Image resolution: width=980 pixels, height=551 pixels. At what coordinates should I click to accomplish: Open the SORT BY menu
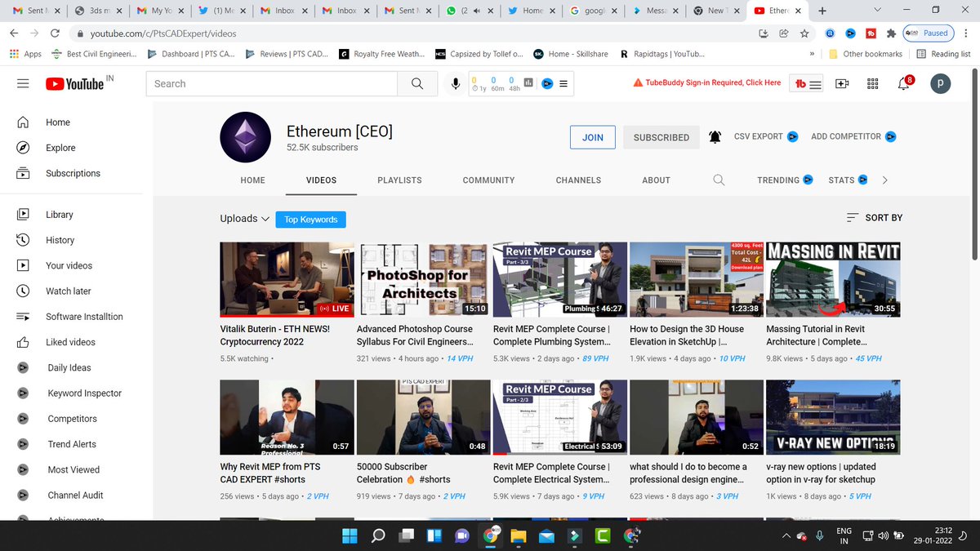874,218
